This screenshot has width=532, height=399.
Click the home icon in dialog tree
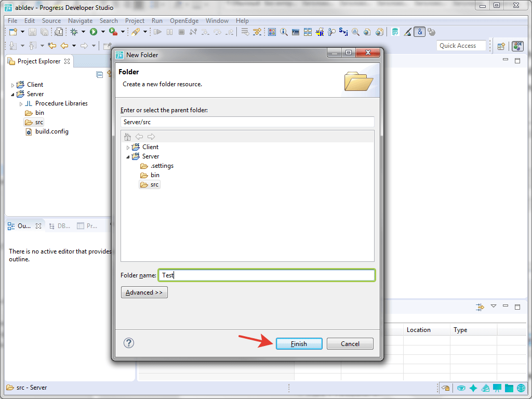point(128,137)
